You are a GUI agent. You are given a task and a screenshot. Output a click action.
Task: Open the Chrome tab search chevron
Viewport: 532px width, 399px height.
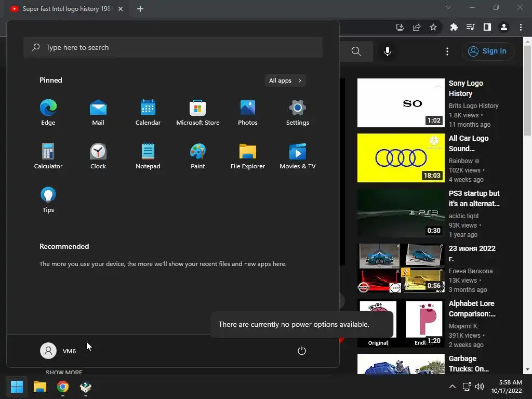pyautogui.click(x=448, y=7)
